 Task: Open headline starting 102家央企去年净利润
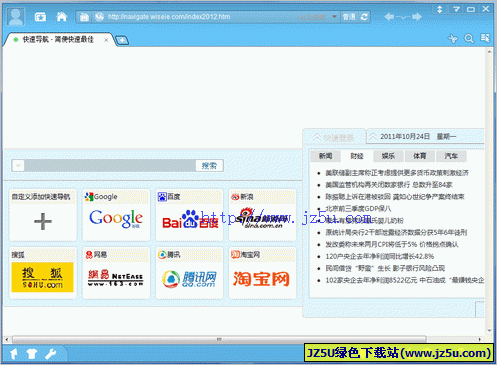[x=405, y=280]
